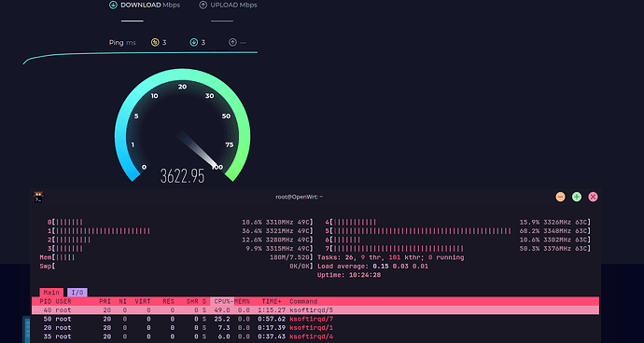Click the grey upload ping icon

click(232, 42)
